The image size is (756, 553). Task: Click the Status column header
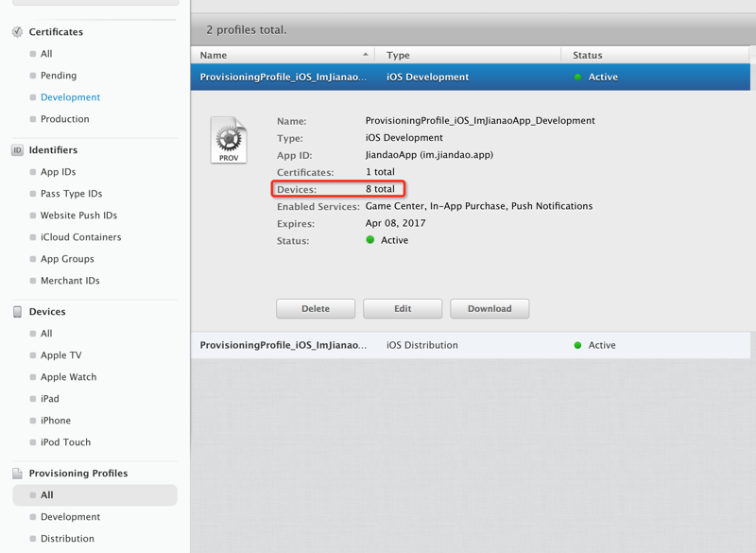point(588,56)
